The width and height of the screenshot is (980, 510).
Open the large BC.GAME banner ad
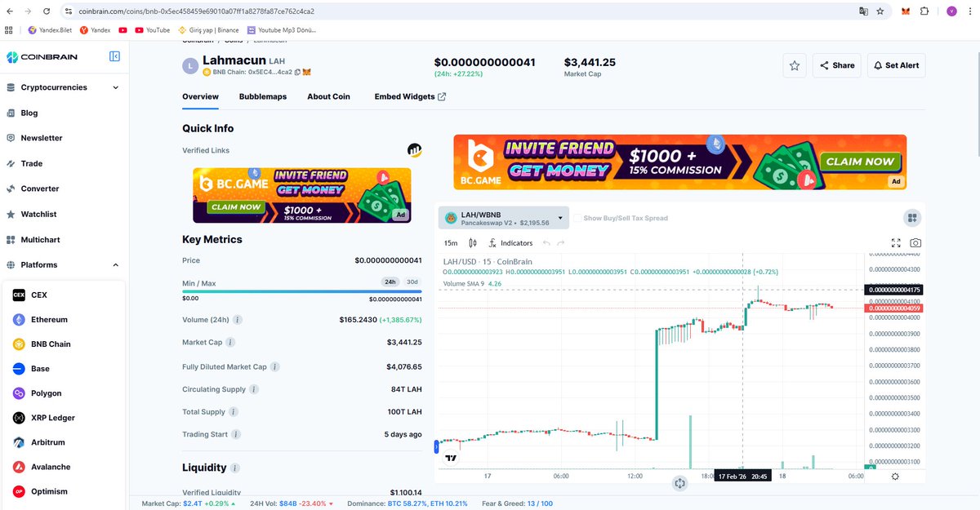(679, 162)
